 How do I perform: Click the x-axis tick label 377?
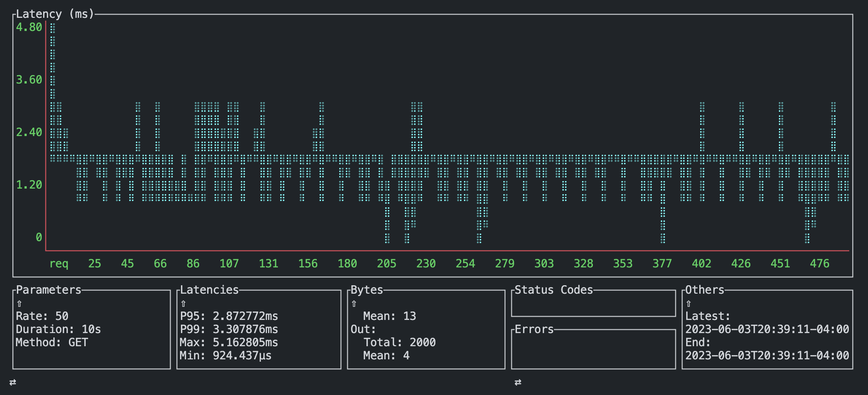(662, 264)
